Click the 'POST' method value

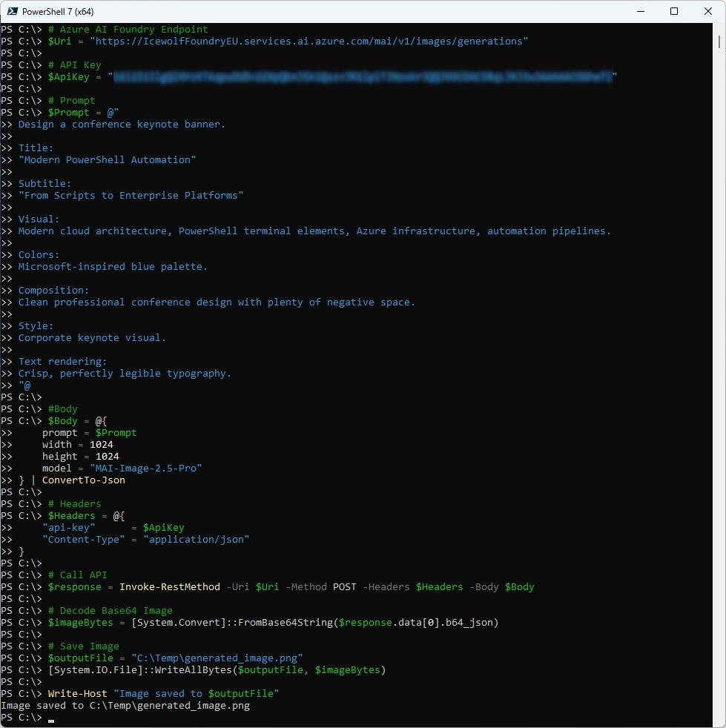(x=345, y=587)
